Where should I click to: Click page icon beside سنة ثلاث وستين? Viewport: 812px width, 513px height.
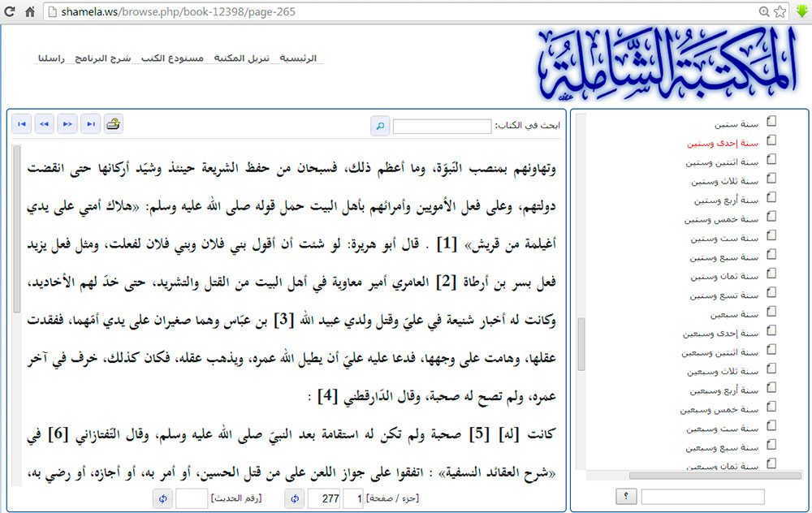click(x=771, y=179)
